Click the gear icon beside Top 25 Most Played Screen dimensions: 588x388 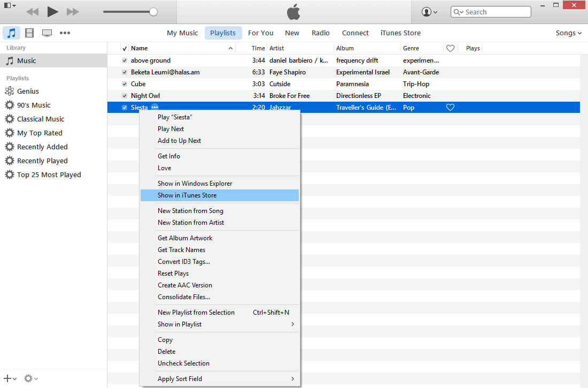tap(10, 174)
